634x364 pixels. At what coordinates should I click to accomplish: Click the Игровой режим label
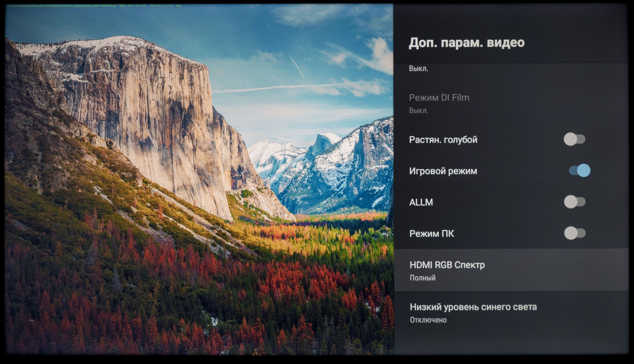(x=443, y=171)
